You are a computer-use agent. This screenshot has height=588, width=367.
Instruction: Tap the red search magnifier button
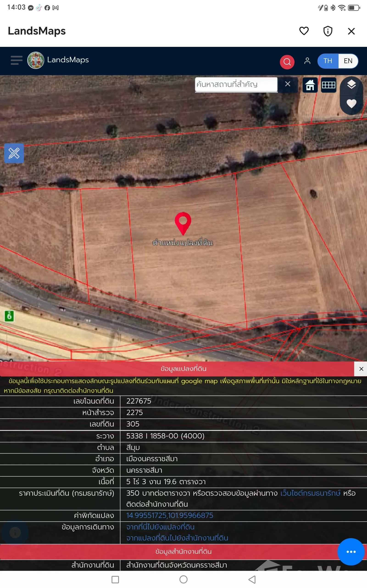287,62
